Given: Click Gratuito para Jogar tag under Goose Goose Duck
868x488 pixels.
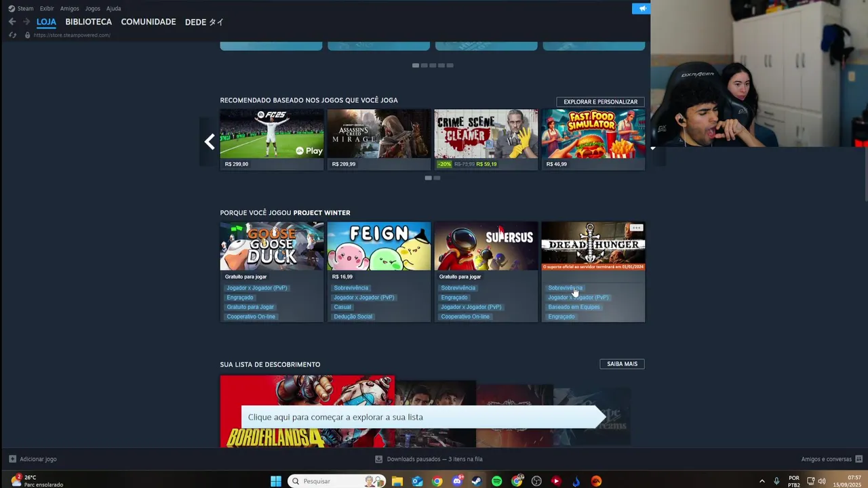Looking at the screenshot, I should [250, 307].
